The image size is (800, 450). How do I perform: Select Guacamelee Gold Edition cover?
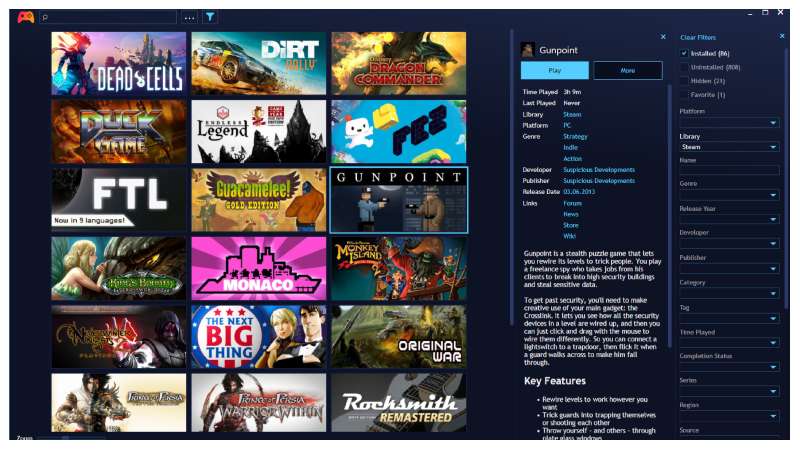(x=259, y=200)
